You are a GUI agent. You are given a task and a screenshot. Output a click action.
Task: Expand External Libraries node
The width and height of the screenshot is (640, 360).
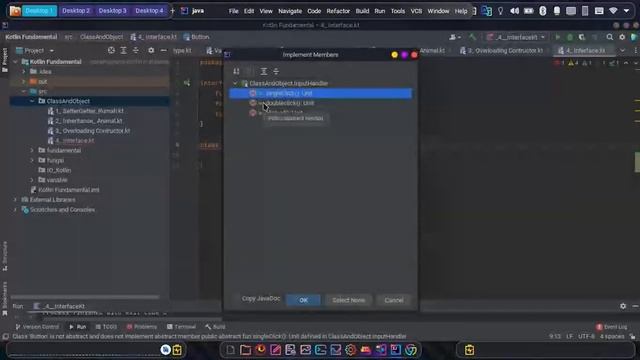coord(16,200)
